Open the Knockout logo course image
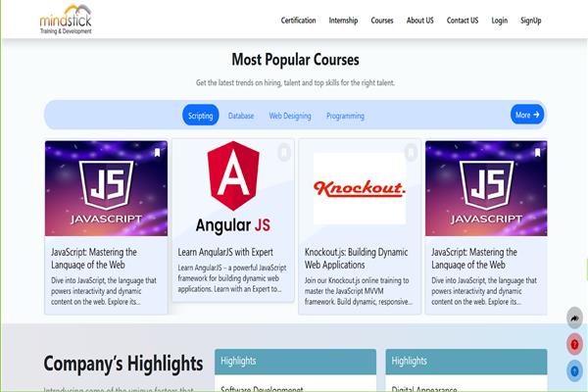Image resolution: width=588 pixels, height=392 pixels. click(x=360, y=188)
